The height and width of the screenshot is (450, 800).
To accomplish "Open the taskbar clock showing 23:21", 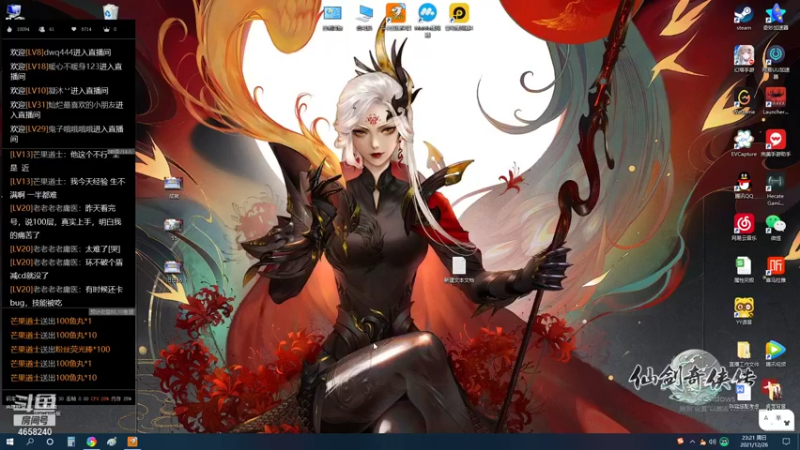I will point(754,442).
